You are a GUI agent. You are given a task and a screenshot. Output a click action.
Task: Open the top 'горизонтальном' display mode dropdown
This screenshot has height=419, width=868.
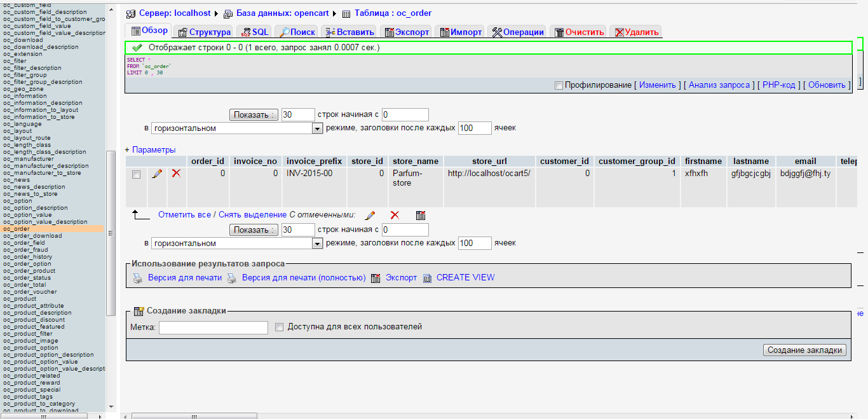point(317,128)
